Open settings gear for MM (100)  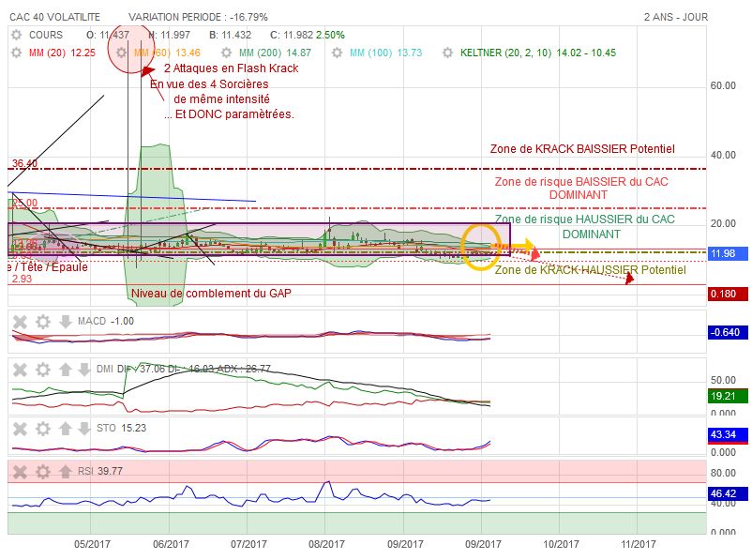338,53
